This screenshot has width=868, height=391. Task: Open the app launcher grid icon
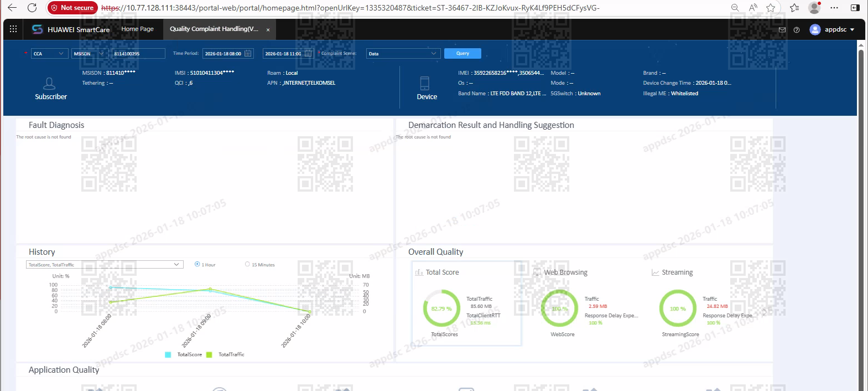(x=13, y=29)
